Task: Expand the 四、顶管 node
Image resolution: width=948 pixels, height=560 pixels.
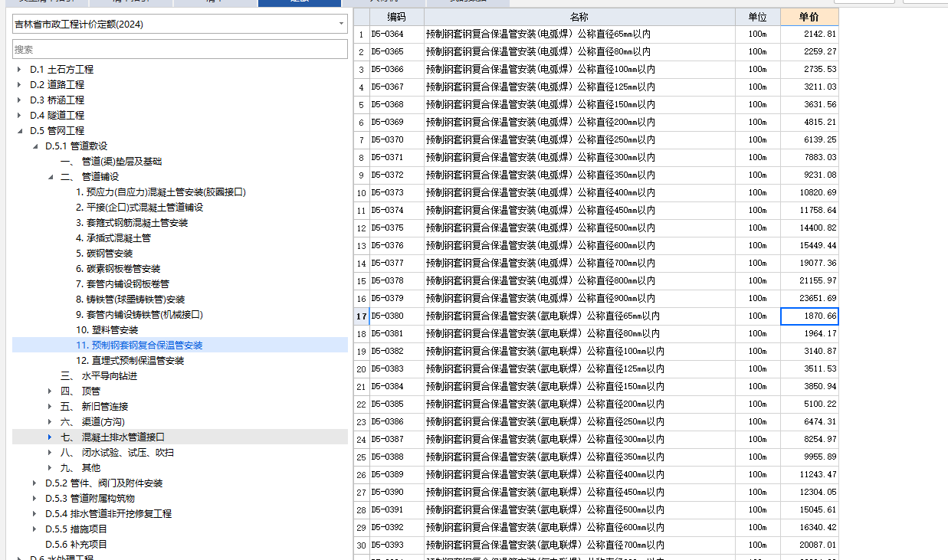Action: coord(50,391)
